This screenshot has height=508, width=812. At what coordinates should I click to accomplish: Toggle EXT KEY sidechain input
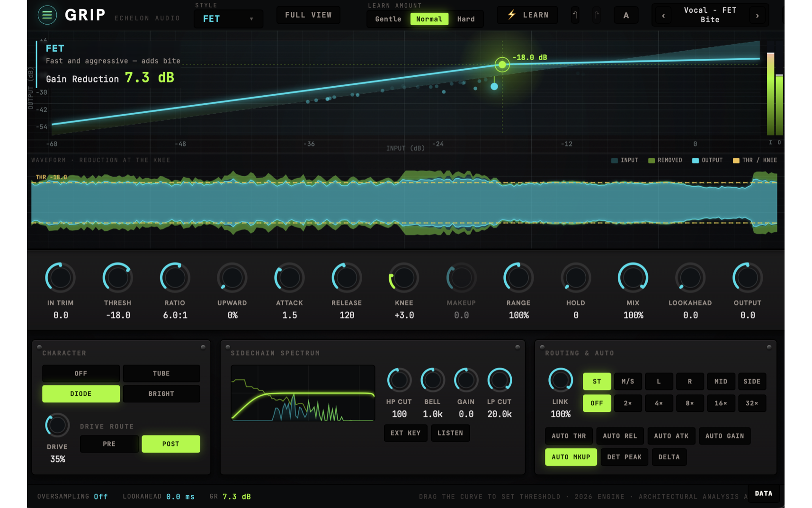tap(405, 433)
